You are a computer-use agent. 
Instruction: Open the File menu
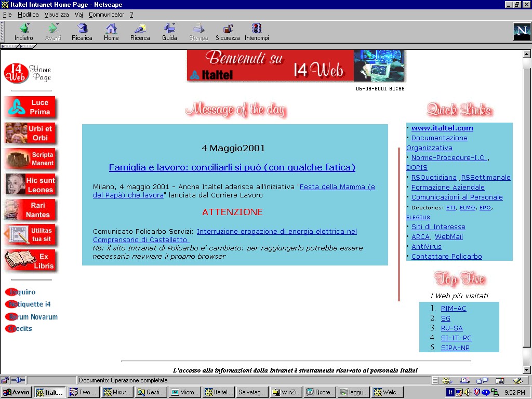point(7,15)
